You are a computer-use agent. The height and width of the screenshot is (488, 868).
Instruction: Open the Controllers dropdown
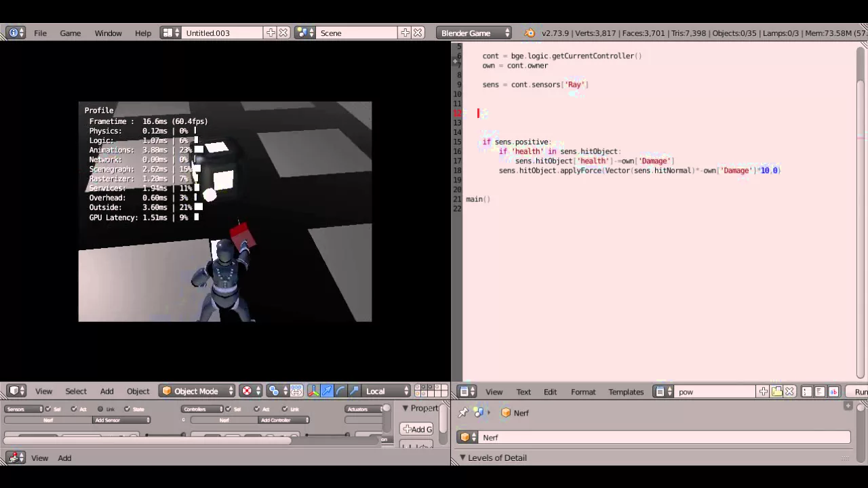point(202,409)
